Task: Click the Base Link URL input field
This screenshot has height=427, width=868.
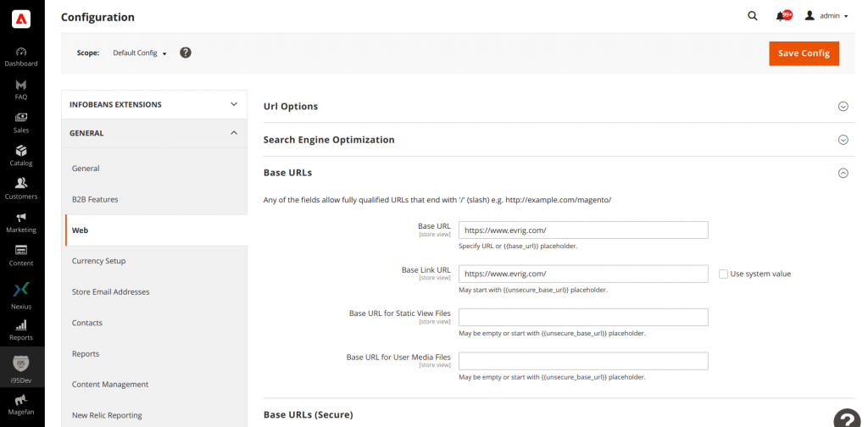Action: click(x=583, y=274)
